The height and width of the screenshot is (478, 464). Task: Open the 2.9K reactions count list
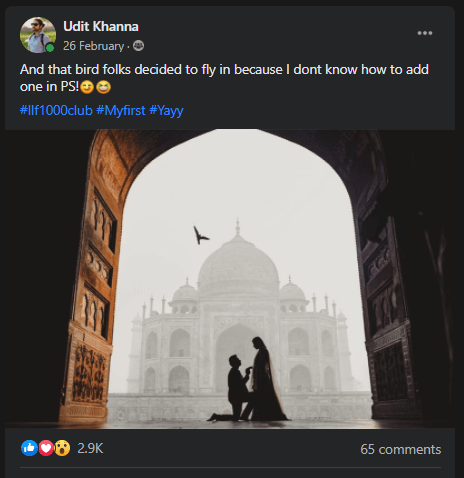(x=90, y=449)
